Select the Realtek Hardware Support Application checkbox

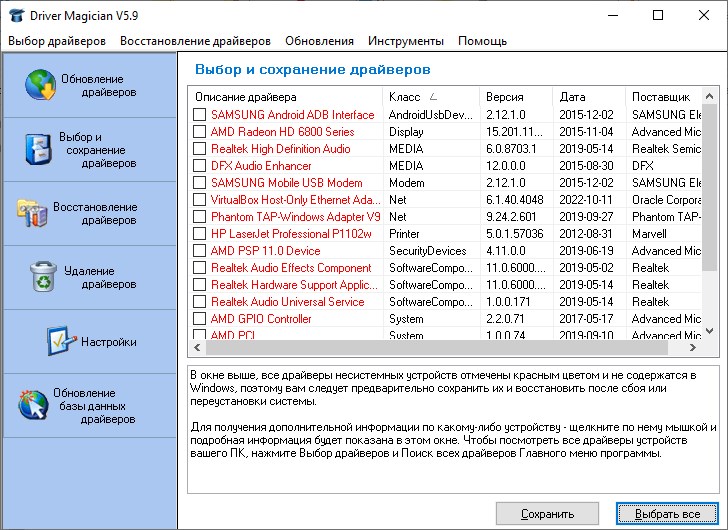[200, 284]
